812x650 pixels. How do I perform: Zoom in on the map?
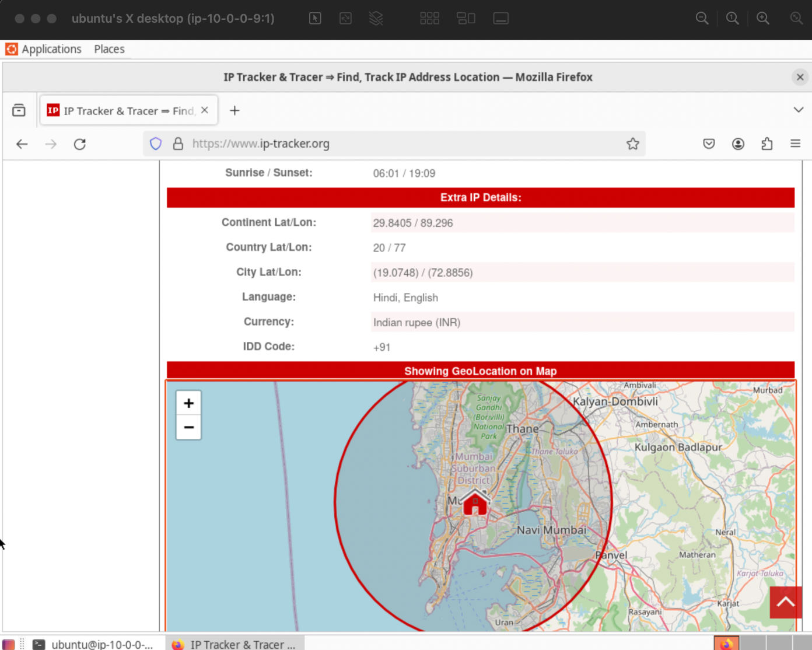[188, 403]
